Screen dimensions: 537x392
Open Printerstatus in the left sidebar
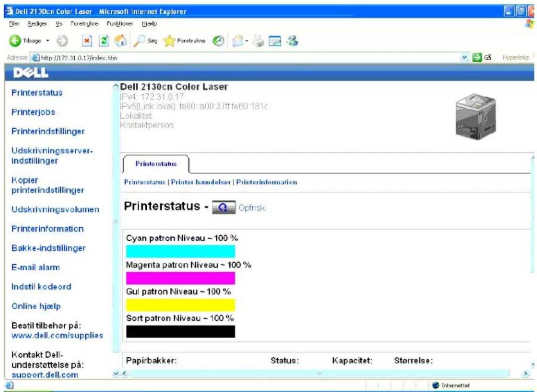click(x=37, y=93)
